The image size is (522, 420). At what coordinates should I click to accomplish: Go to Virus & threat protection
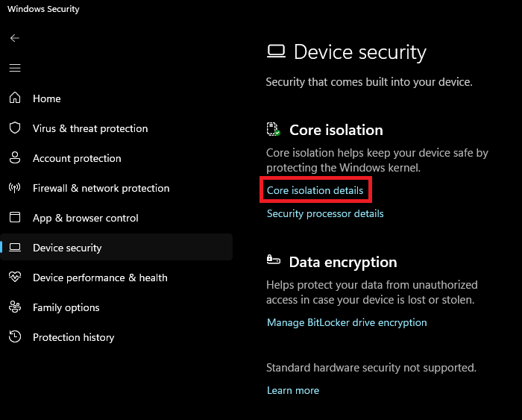click(x=90, y=128)
